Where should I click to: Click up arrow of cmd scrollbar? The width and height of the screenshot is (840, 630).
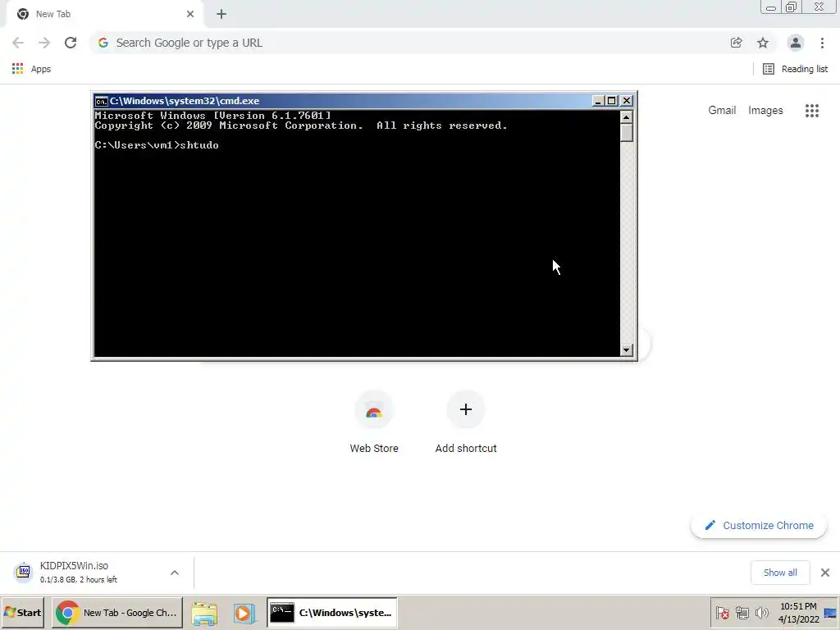click(626, 116)
